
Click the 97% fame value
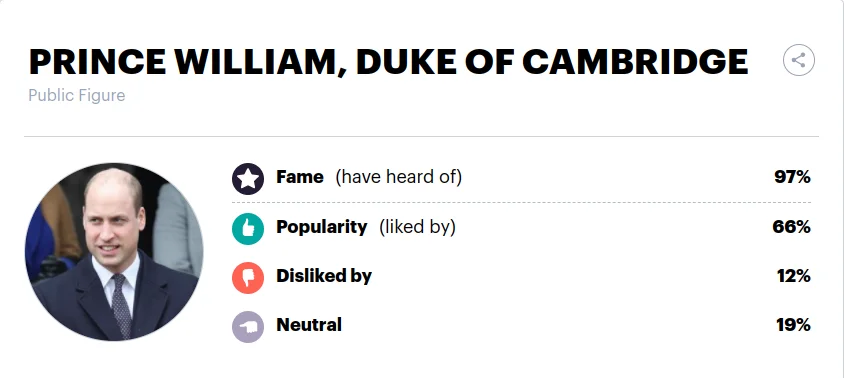[792, 177]
